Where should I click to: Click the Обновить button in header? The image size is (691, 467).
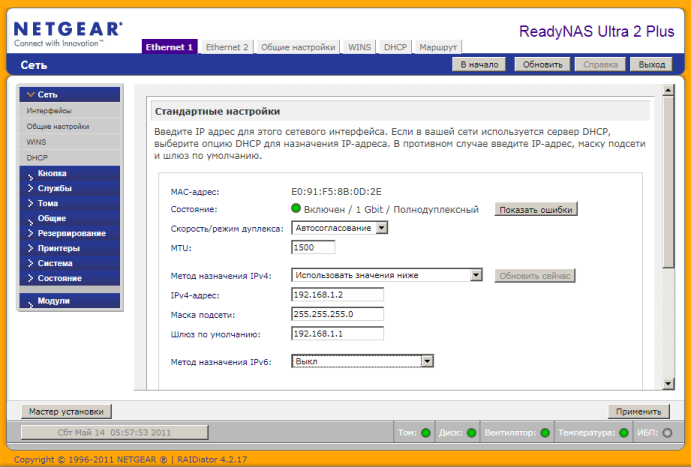pyautogui.click(x=542, y=65)
